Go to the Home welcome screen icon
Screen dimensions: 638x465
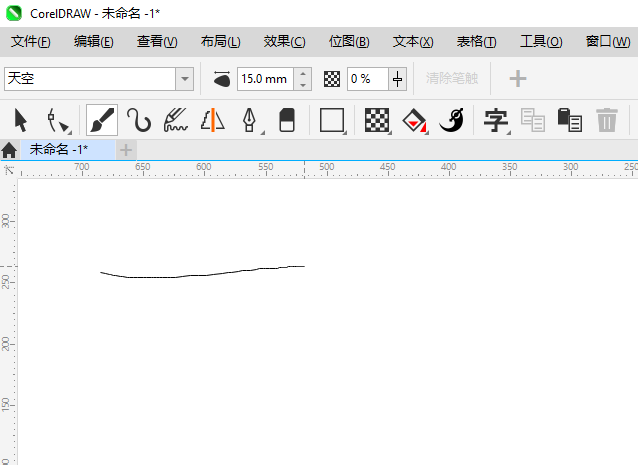tap(9, 150)
